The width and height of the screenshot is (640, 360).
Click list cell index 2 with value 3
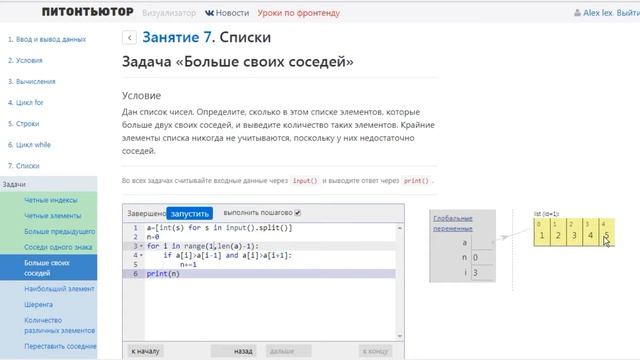point(574,232)
